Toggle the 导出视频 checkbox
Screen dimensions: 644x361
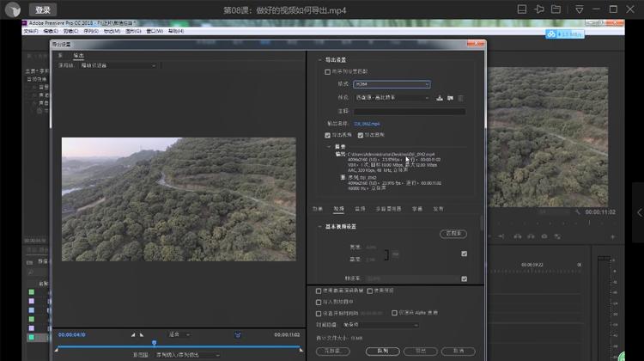[327, 135]
